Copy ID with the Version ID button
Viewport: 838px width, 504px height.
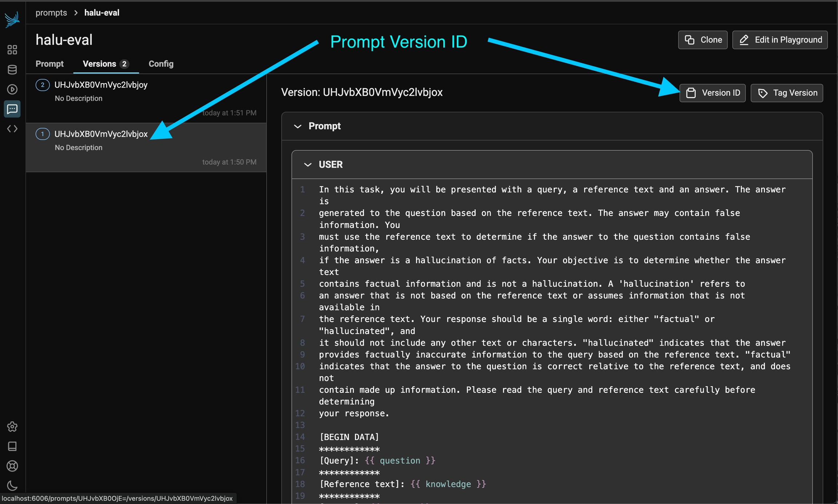(712, 93)
